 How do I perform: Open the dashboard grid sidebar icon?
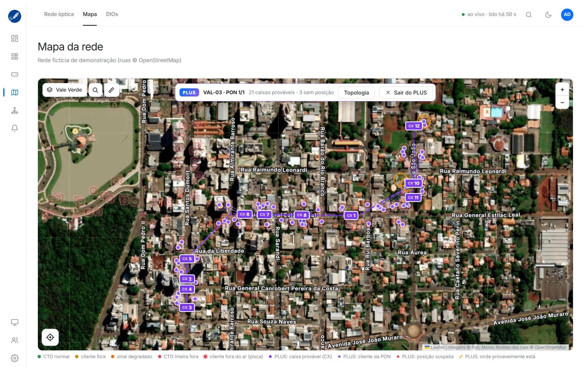click(x=15, y=39)
